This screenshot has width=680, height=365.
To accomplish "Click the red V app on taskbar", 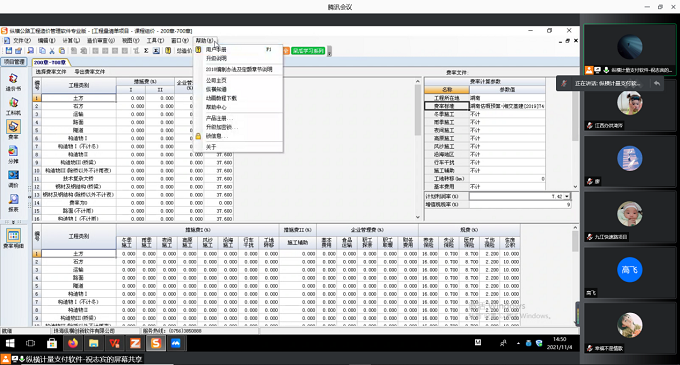I will tap(114, 343).
